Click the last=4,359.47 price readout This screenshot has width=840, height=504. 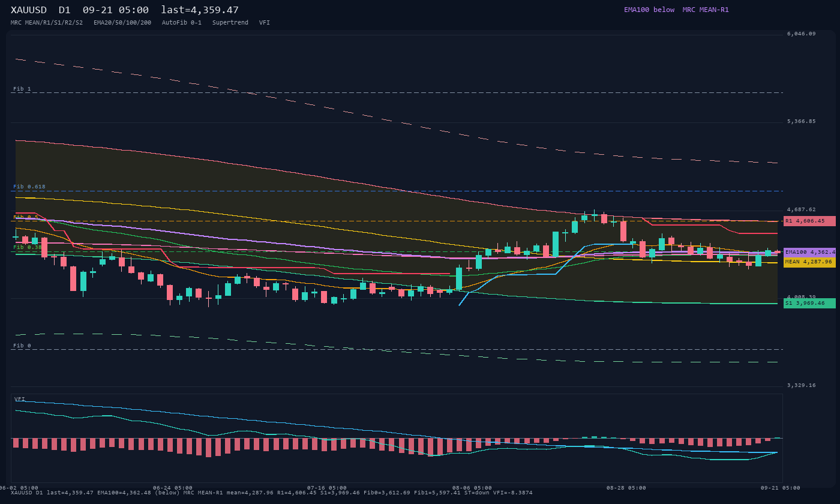click(200, 10)
